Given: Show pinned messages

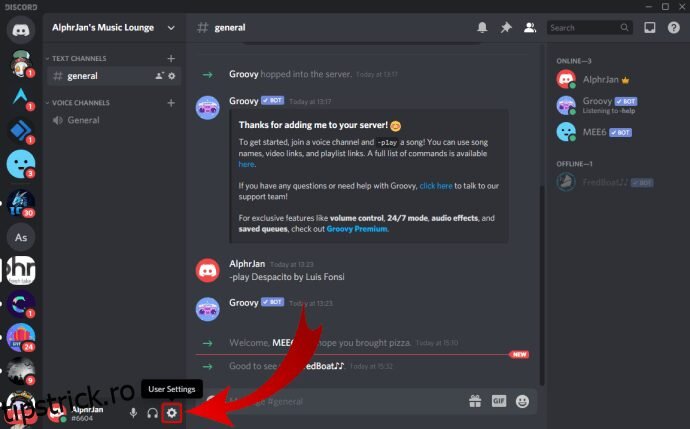Looking at the screenshot, I should pyautogui.click(x=506, y=28).
